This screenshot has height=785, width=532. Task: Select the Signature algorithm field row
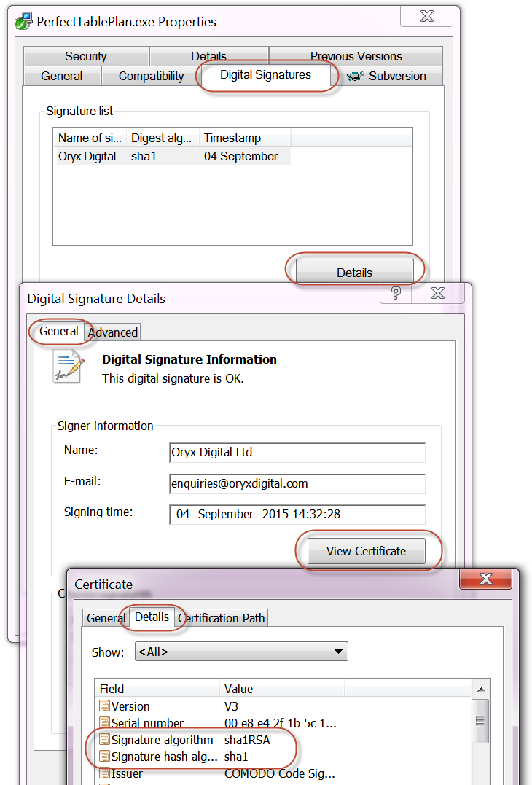pos(283,740)
